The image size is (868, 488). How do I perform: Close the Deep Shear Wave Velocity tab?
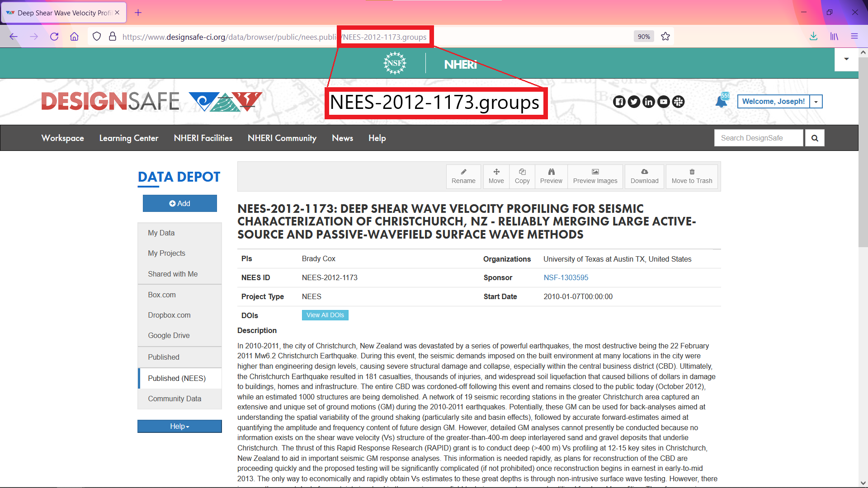pyautogui.click(x=117, y=13)
